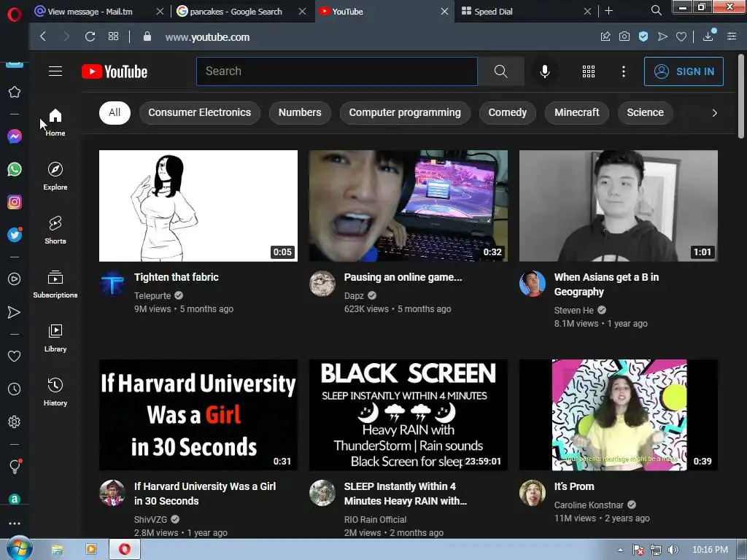Image resolution: width=747 pixels, height=560 pixels.
Task: Open Opera Player icon in sidebar
Action: (15, 279)
